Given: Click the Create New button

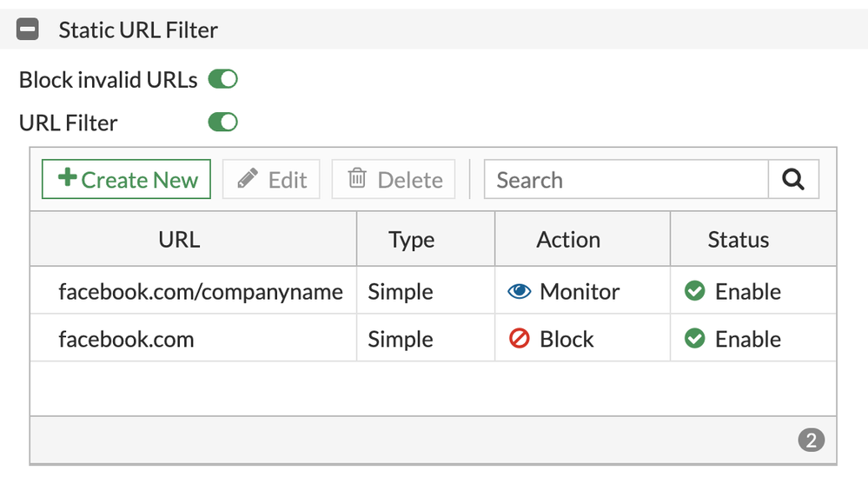Looking at the screenshot, I should pos(127,180).
